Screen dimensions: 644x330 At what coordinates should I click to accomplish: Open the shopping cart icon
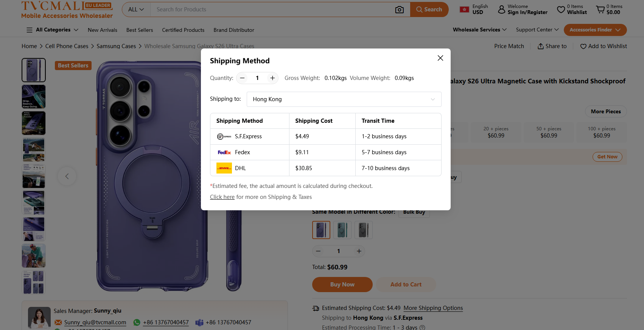[600, 9]
